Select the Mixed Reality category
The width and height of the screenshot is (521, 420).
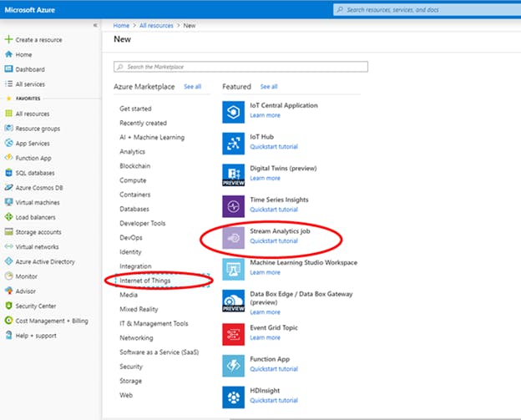click(x=139, y=309)
